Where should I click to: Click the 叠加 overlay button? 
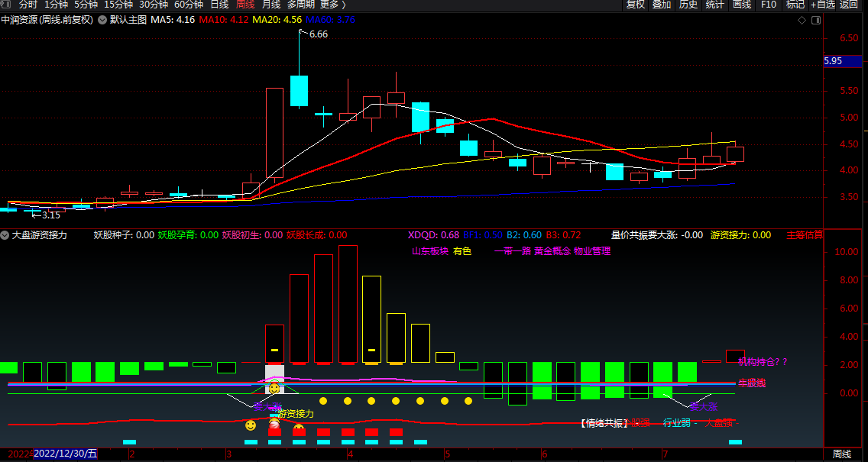pos(662,5)
